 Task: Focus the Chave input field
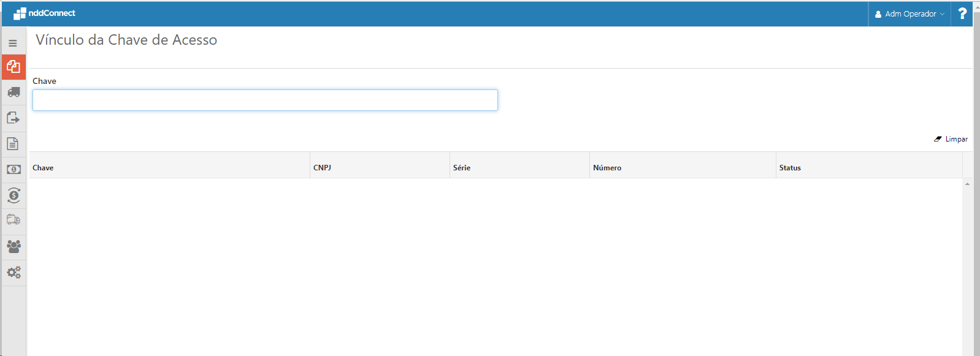click(265, 100)
